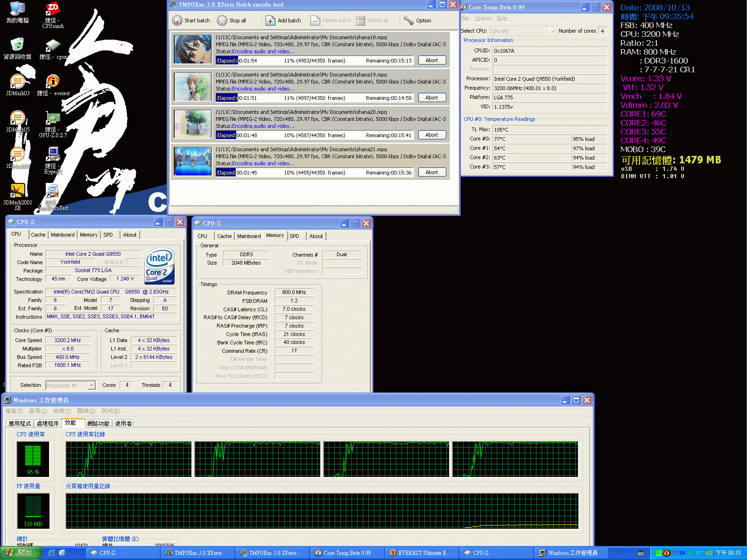Click Intel Core 2 Quad logo in CPU-Z
This screenshot has height=560, width=747.
coord(160,266)
